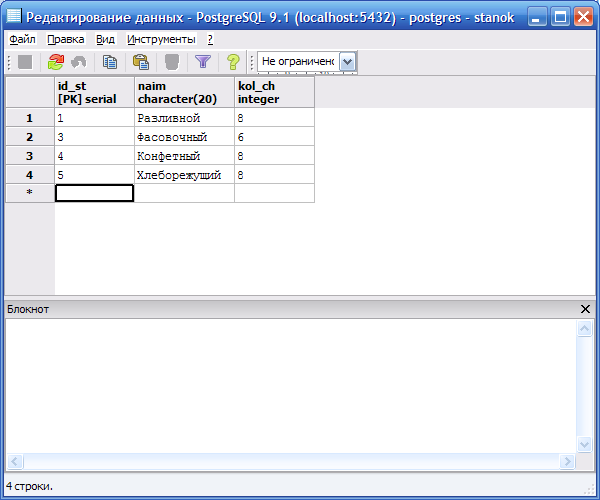Select the id_st column header
Image resolution: width=600 pixels, height=500 pixels.
(x=95, y=92)
